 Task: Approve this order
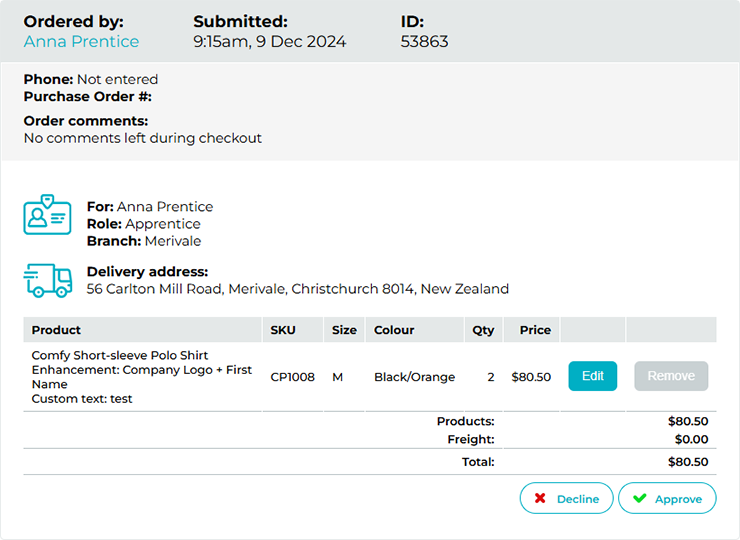click(x=667, y=499)
